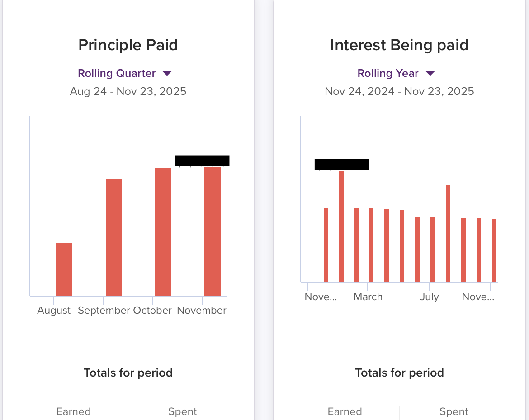Select the October bar in Principle Paid

click(x=163, y=232)
